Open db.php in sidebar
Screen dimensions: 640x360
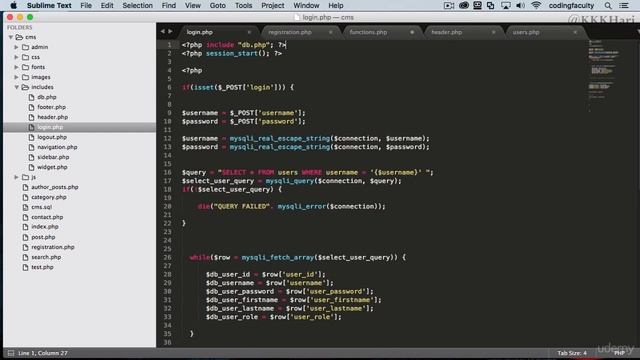coord(47,97)
